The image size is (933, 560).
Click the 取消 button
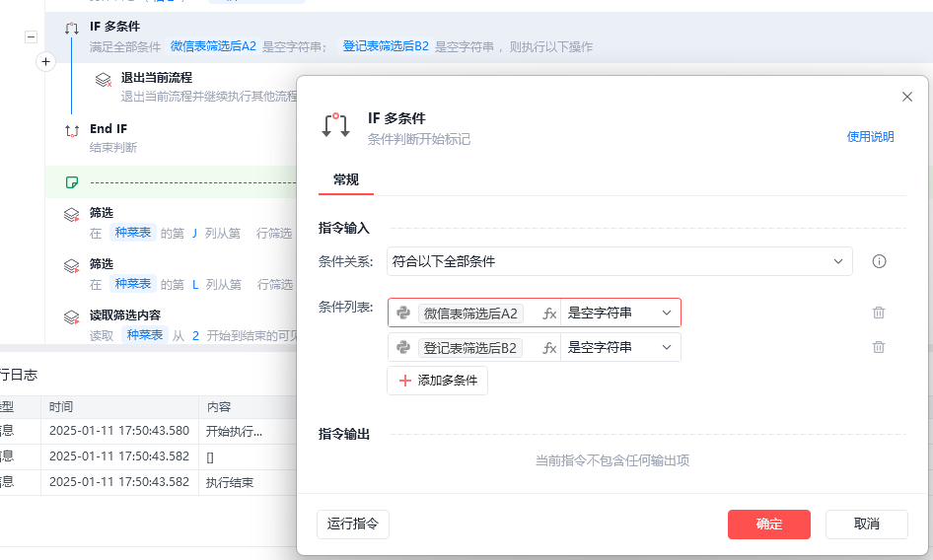(866, 525)
